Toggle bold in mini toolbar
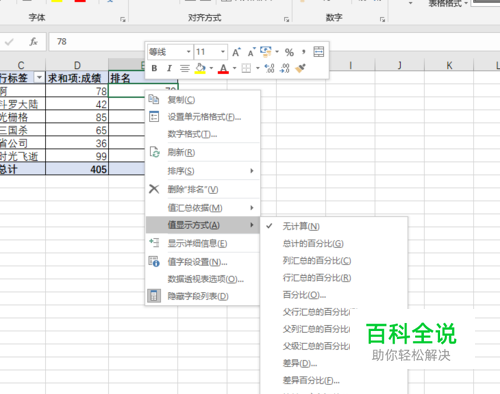Screen dimensions: 500x394 (x=154, y=68)
